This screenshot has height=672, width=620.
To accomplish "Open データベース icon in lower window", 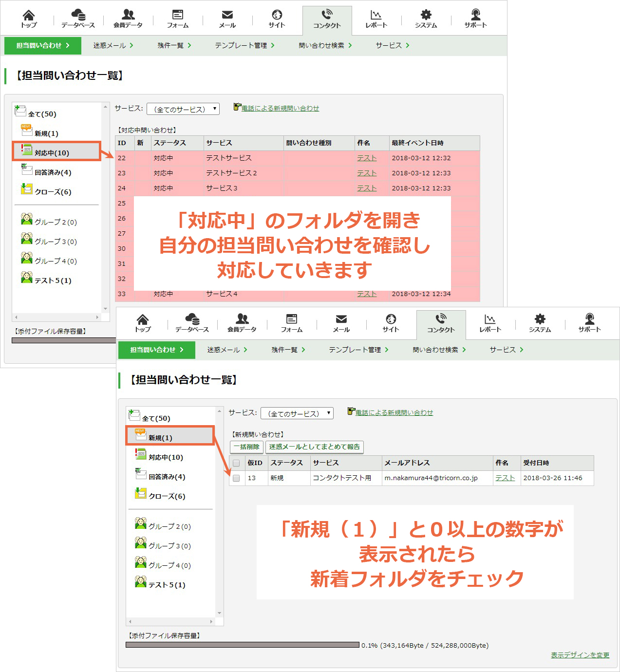I will 192,323.
